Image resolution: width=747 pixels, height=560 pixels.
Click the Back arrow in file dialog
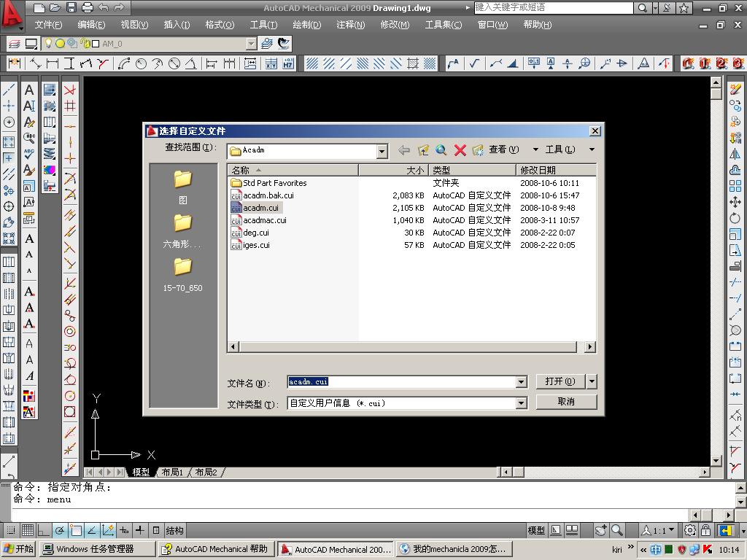(x=404, y=150)
